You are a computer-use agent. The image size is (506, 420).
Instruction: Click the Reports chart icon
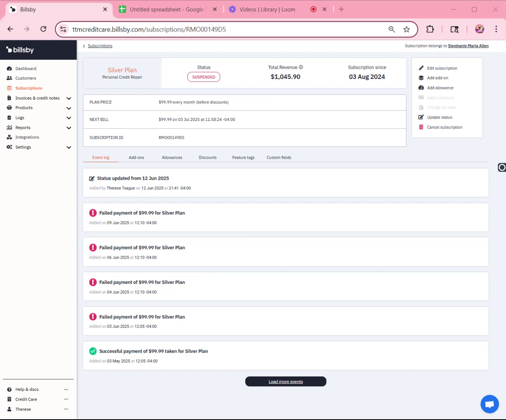click(x=9, y=128)
